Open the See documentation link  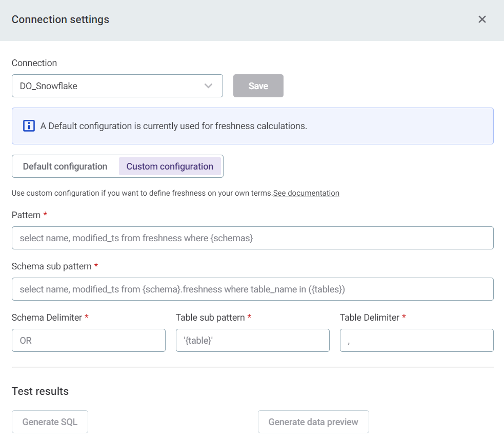point(306,193)
